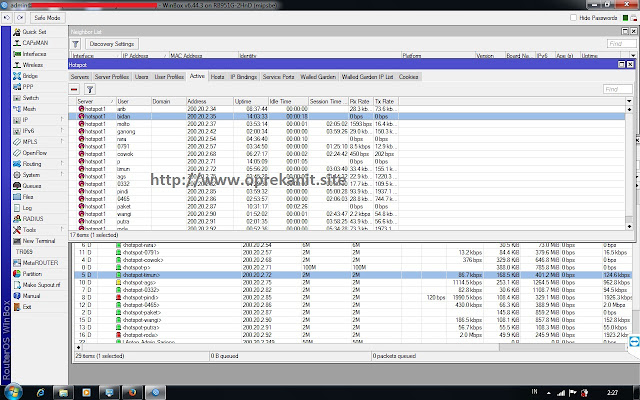Click the Find field in Neighbor List window

[622, 44]
